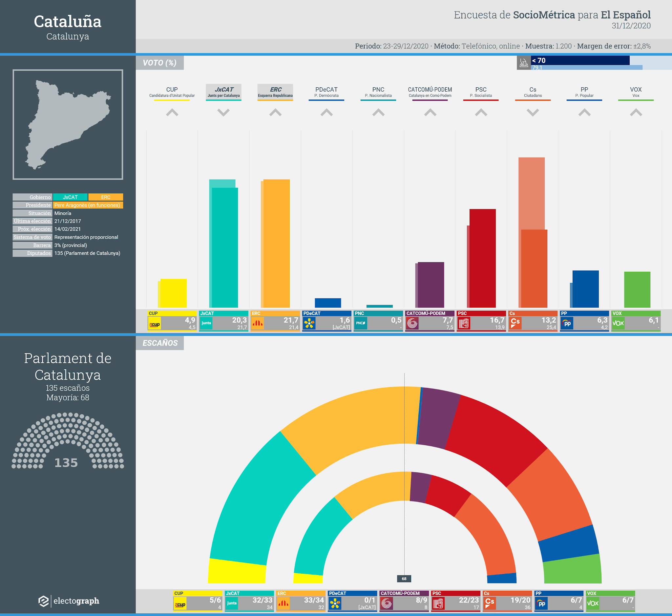Click the Cataluña map thumbnail
672x616 pixels.
pyautogui.click(x=68, y=124)
